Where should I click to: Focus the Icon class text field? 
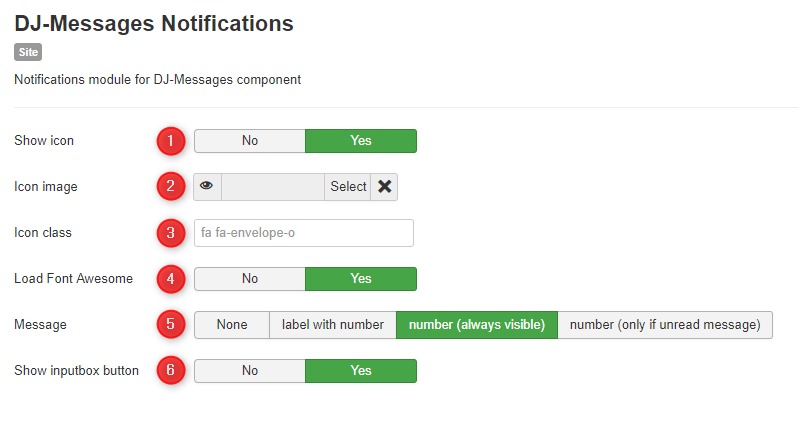coord(303,233)
